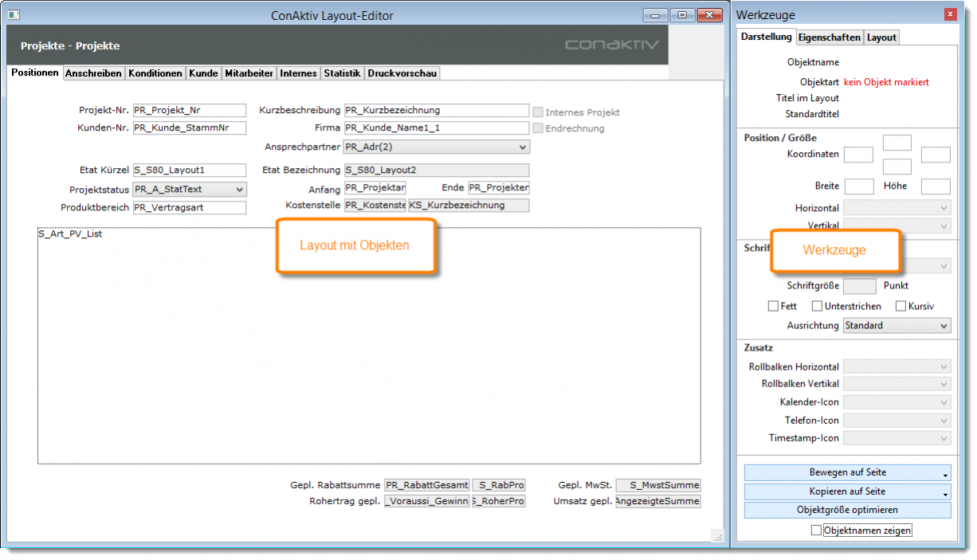Close the Werkzeuge panel
This screenshot has width=977, height=560.
(949, 14)
